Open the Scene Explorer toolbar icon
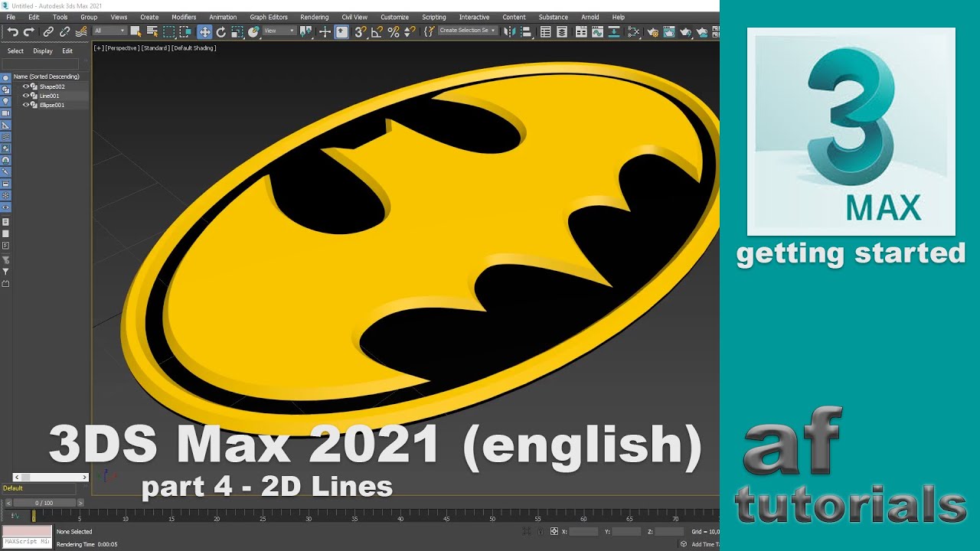 tap(545, 31)
